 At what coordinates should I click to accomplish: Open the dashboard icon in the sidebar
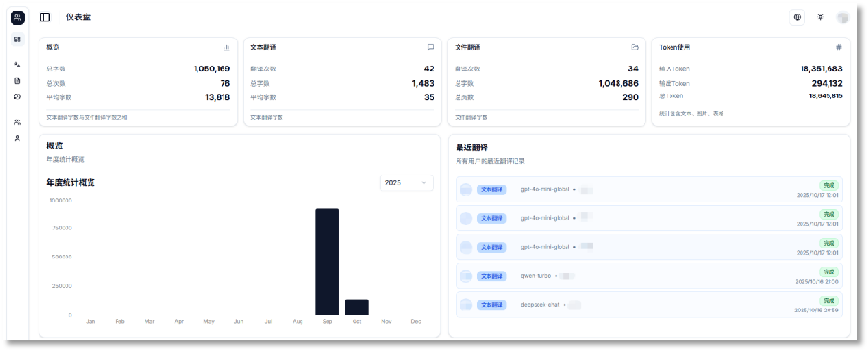[x=17, y=40]
